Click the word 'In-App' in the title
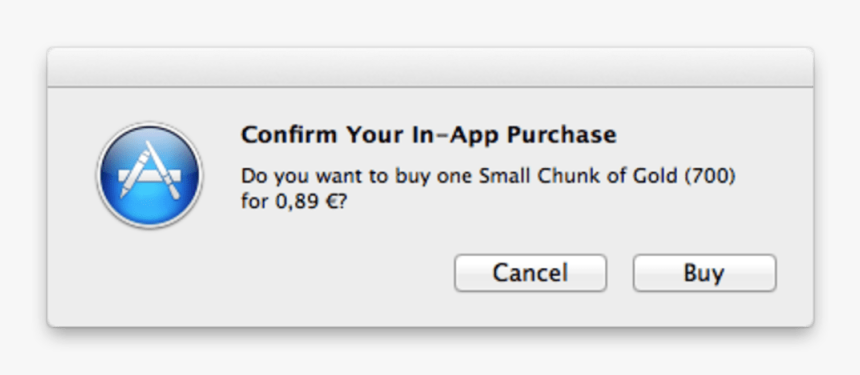 [455, 136]
